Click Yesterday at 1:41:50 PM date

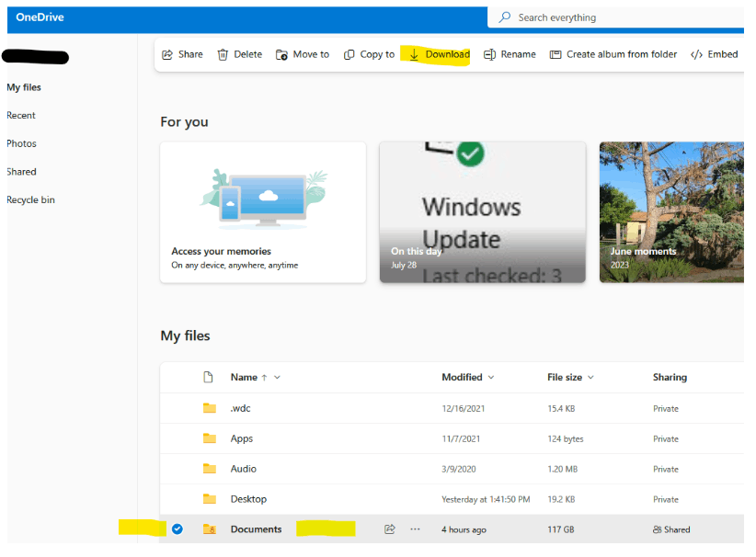[486, 500]
